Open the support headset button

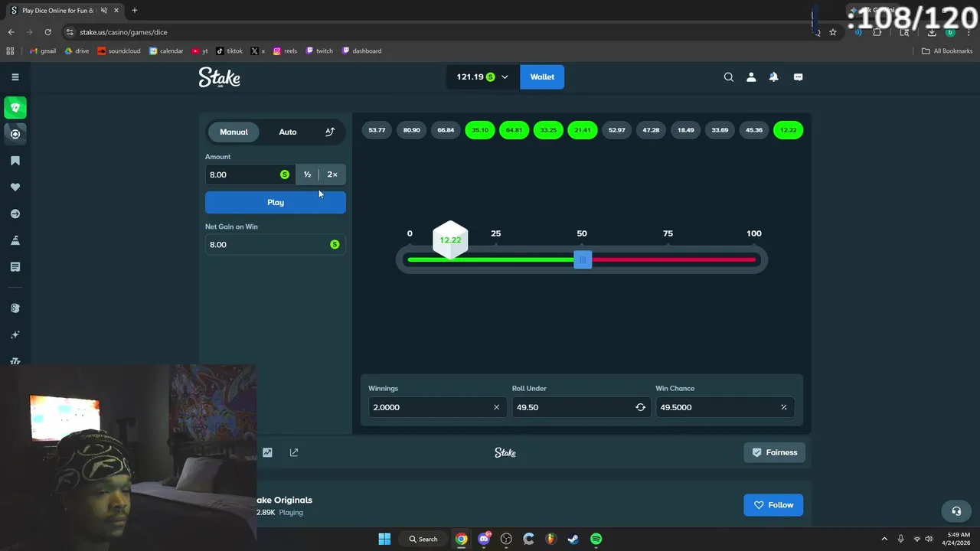point(956,511)
